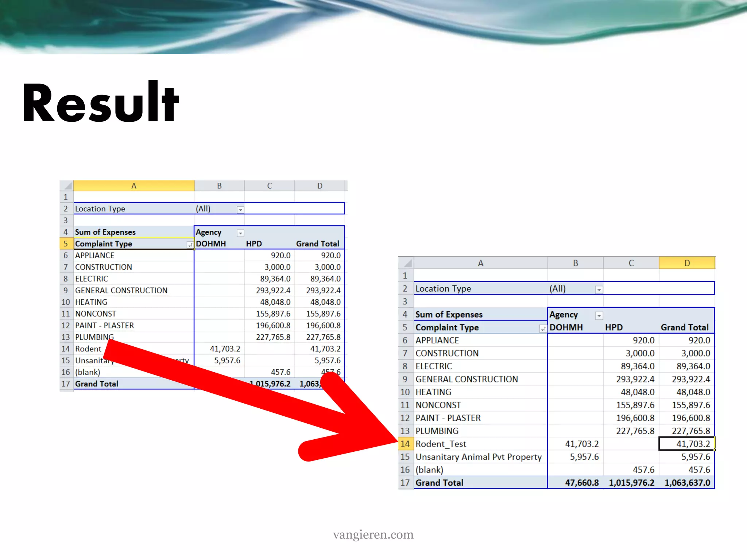Screen dimensions: 747x560
Task: Open Complaint Type sort dropdown in right table
Action: tap(543, 328)
